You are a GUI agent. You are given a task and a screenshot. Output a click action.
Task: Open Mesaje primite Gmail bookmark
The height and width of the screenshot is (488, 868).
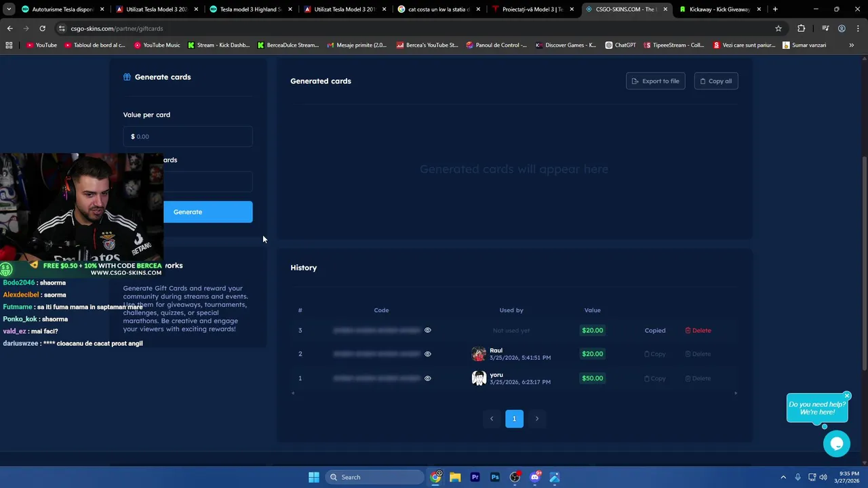[x=357, y=45]
